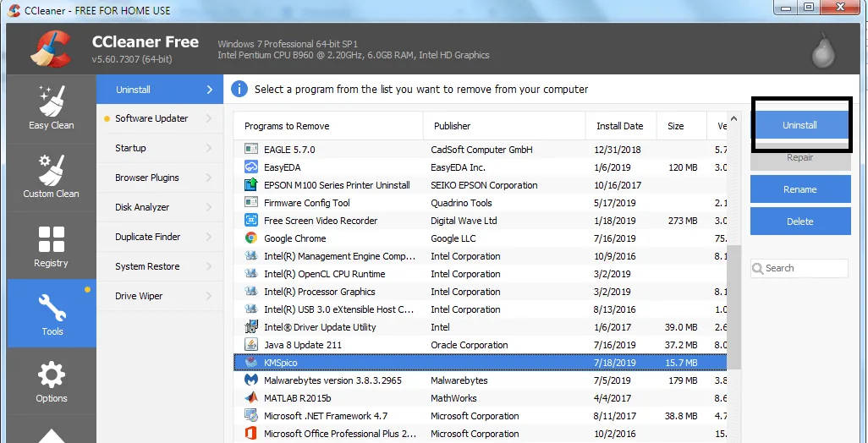
Task: Click the Intel OpenCL CPU Runtime icon
Action: click(251, 274)
